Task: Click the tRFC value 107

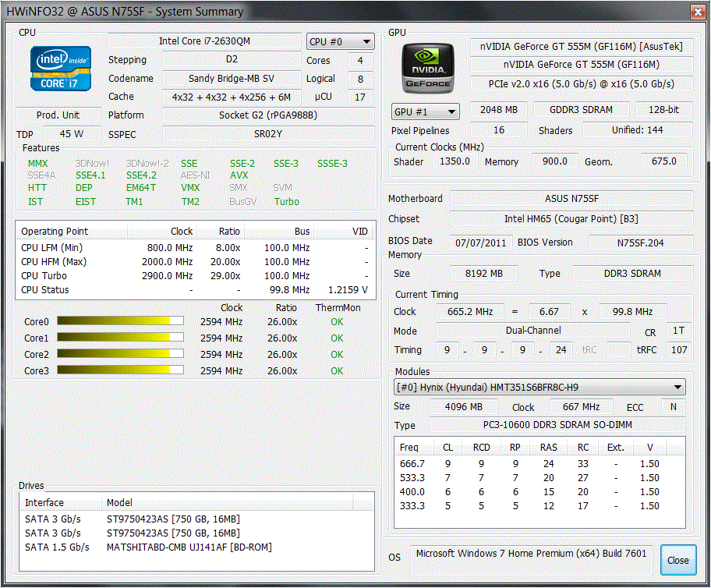Action: [679, 350]
